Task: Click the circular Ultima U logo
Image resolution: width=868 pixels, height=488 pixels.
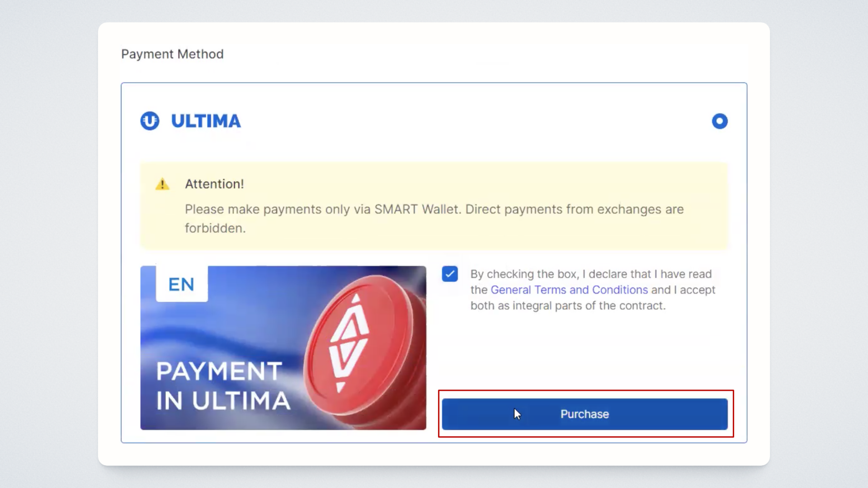Action: coord(150,121)
